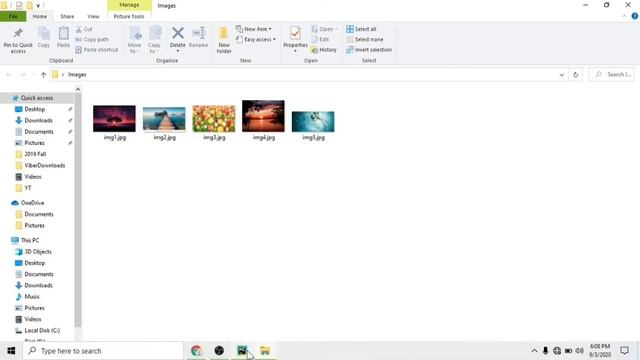Open the Move to menu
The height and width of the screenshot is (360, 640).
[134, 40]
